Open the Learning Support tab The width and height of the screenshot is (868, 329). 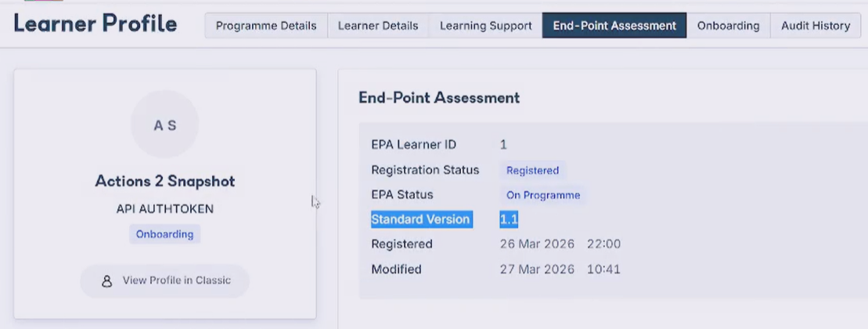pyautogui.click(x=485, y=26)
